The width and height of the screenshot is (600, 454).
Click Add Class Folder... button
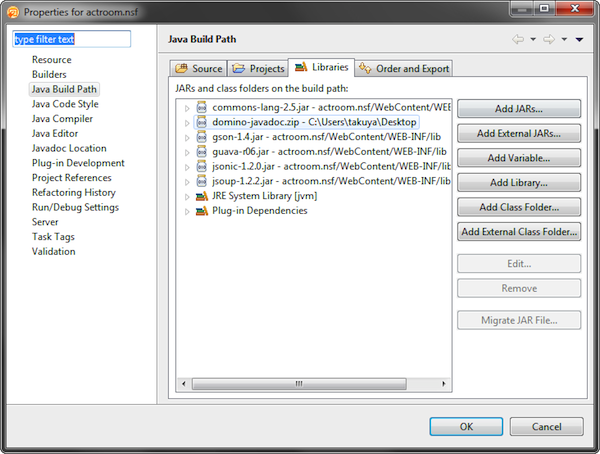coord(519,207)
